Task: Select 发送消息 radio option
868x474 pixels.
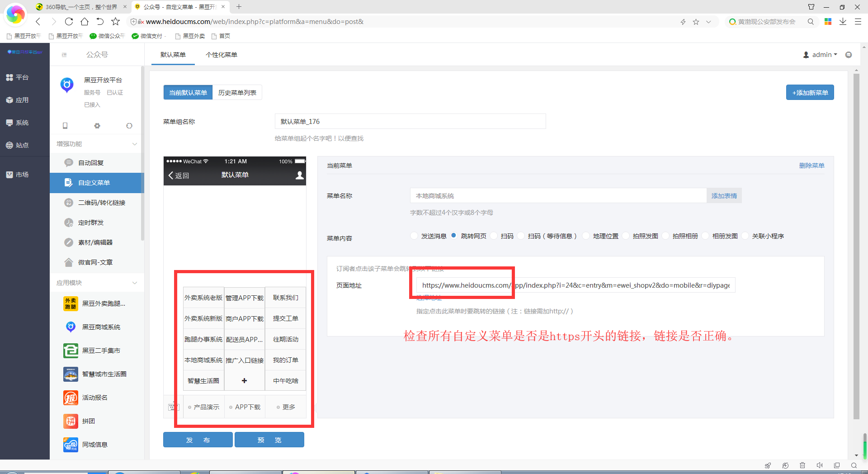Action: (x=414, y=236)
